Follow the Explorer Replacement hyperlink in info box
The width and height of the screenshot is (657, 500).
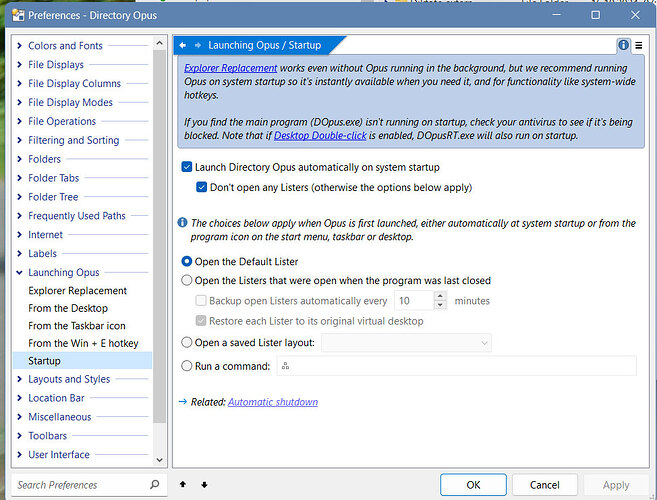pos(230,68)
